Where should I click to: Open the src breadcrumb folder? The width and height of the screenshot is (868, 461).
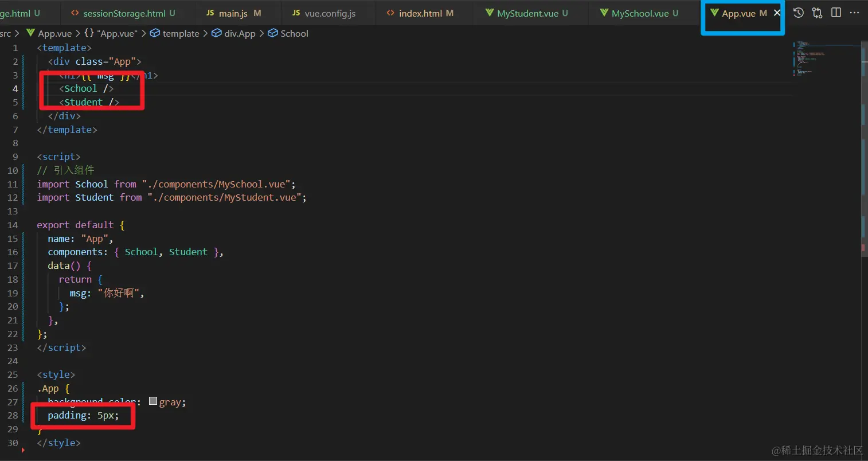click(5, 33)
